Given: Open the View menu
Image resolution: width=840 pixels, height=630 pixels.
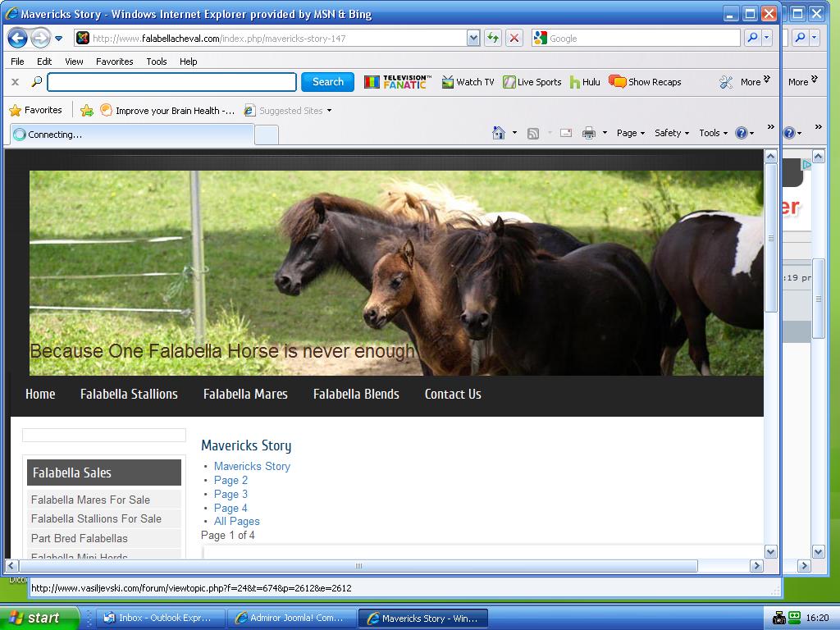Looking at the screenshot, I should [x=74, y=62].
